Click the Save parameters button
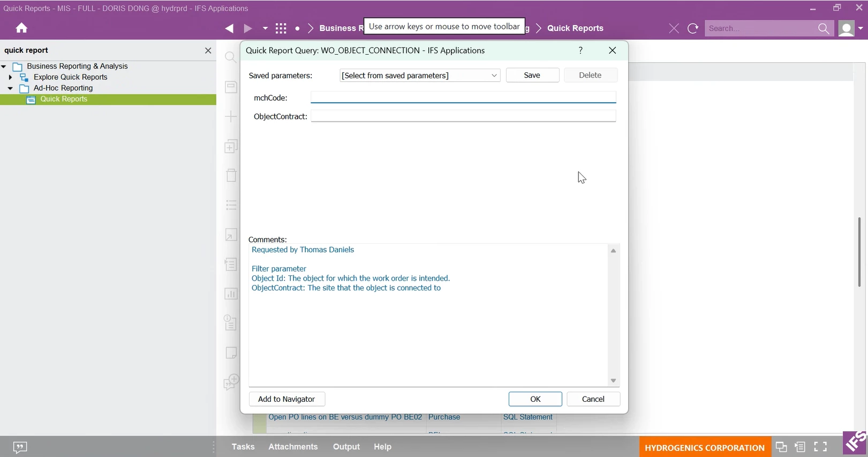 (532, 76)
